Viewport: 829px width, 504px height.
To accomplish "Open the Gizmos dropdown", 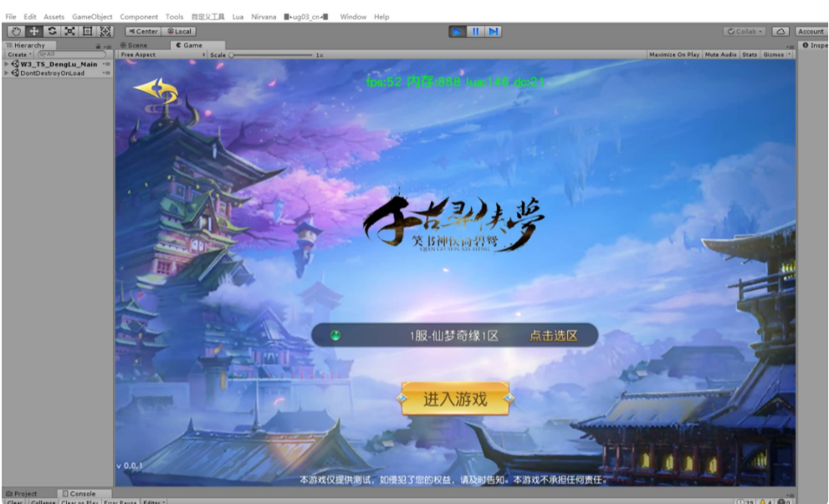I will 776,54.
